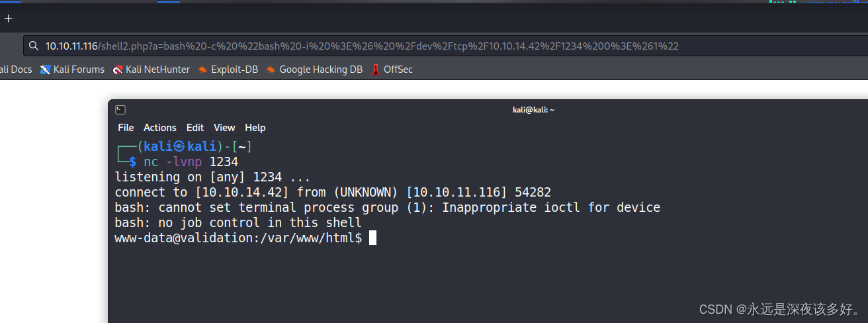Click the Kali Forums bookmark icon
This screenshot has height=323, width=868.
pyautogui.click(x=46, y=69)
